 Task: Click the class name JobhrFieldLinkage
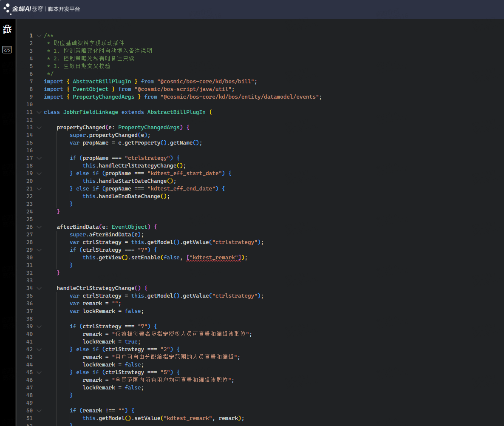(91, 112)
